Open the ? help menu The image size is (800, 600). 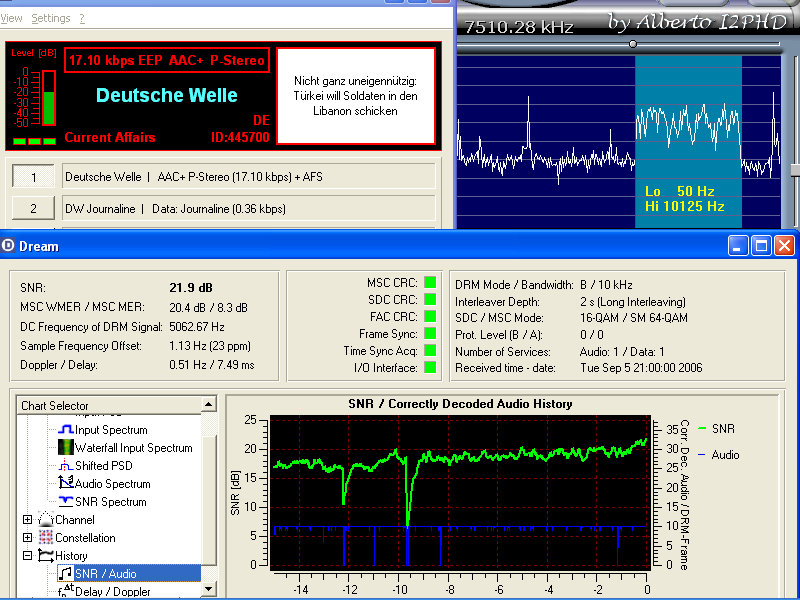82,18
